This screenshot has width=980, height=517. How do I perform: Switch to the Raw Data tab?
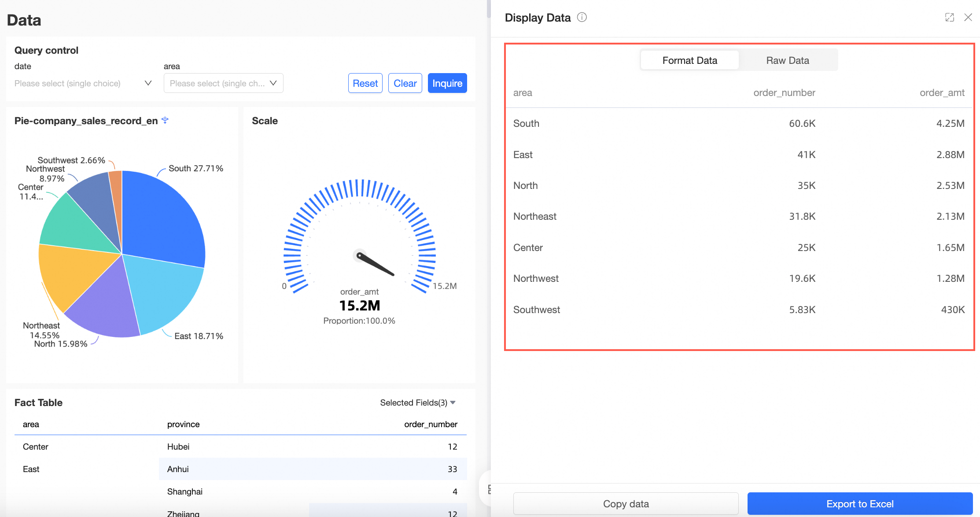(788, 60)
